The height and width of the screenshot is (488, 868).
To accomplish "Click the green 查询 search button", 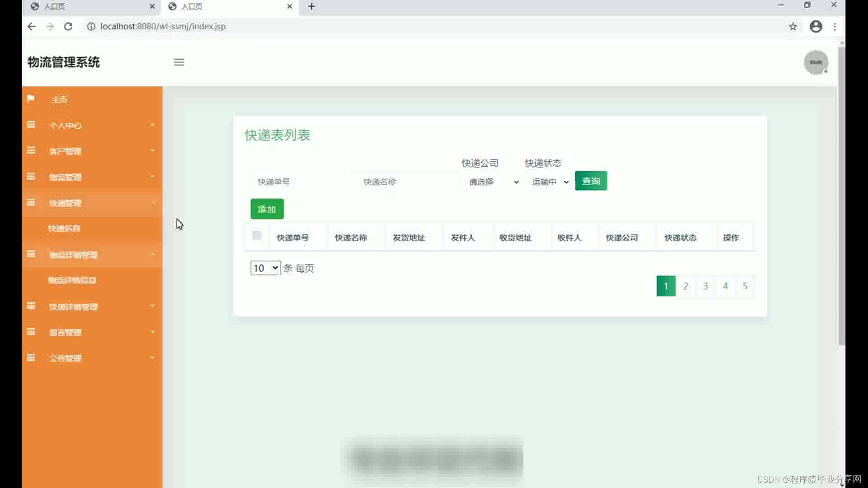I will 591,181.
